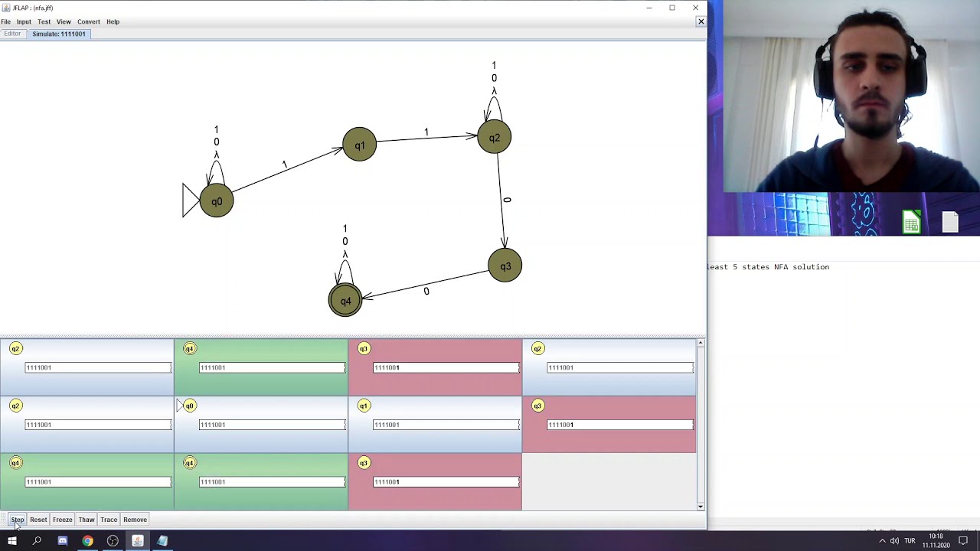Click the label on q0 to q1 transition
This screenshot has width=980, height=551.
[x=284, y=165]
